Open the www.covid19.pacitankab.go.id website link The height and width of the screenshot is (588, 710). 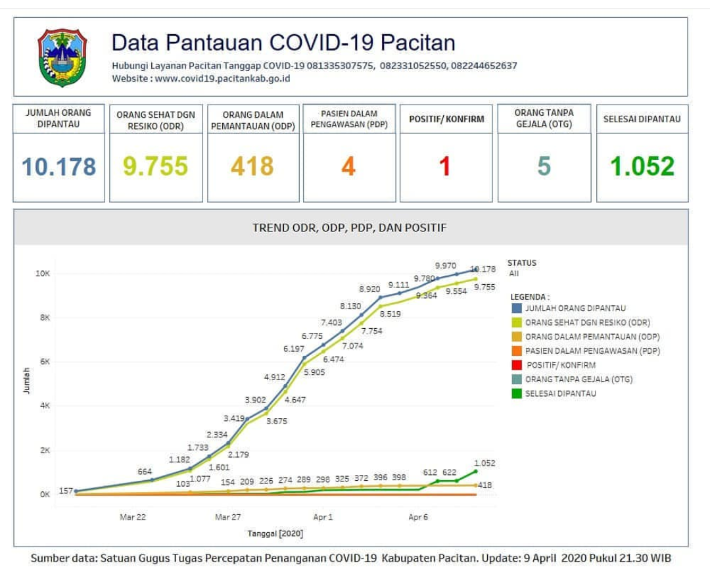(x=222, y=78)
